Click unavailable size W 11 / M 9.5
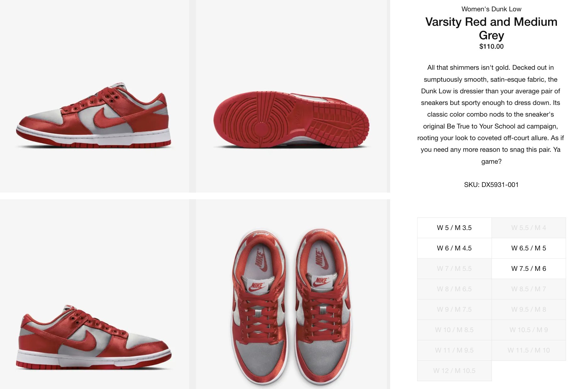Viewport: 588px width, 389px height. [x=454, y=350]
